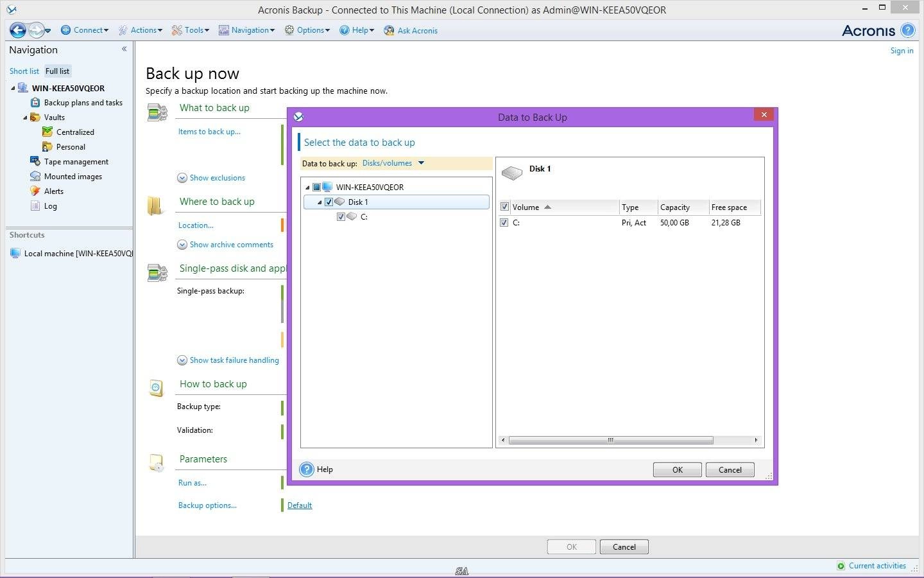
Task: Open the Navigation menu
Action: (x=246, y=30)
